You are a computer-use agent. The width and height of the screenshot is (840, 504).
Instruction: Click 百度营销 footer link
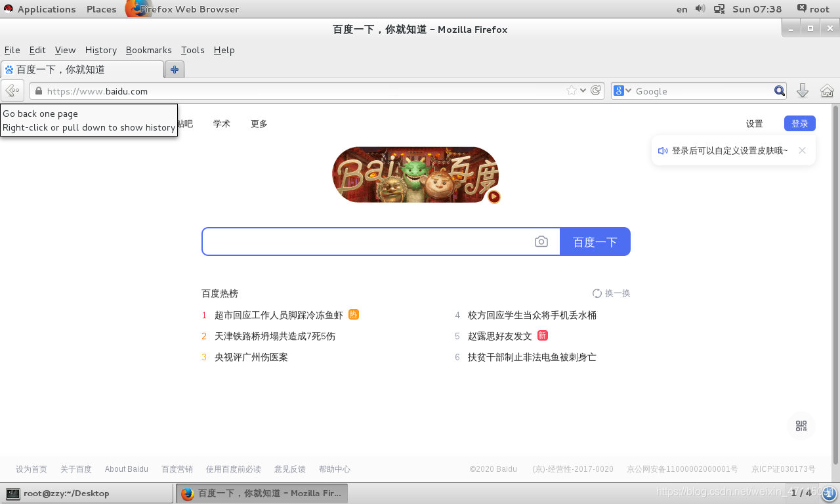[177, 469]
